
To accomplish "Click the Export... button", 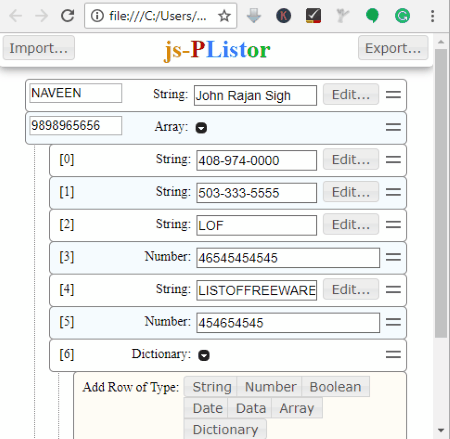I will pos(393,48).
